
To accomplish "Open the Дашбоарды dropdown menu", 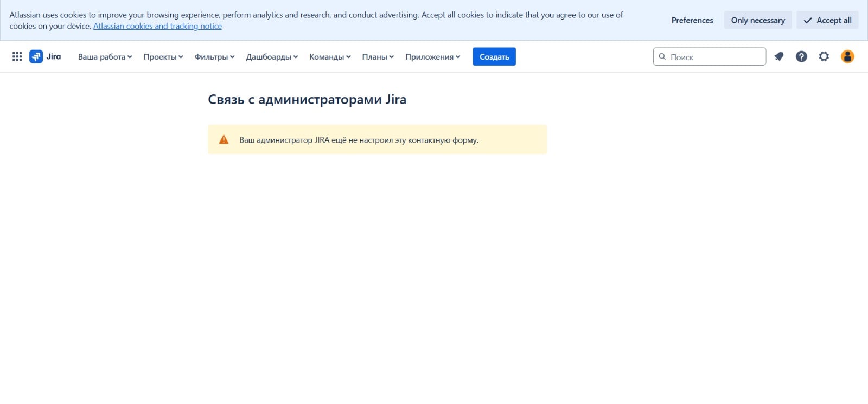I will click(x=272, y=57).
